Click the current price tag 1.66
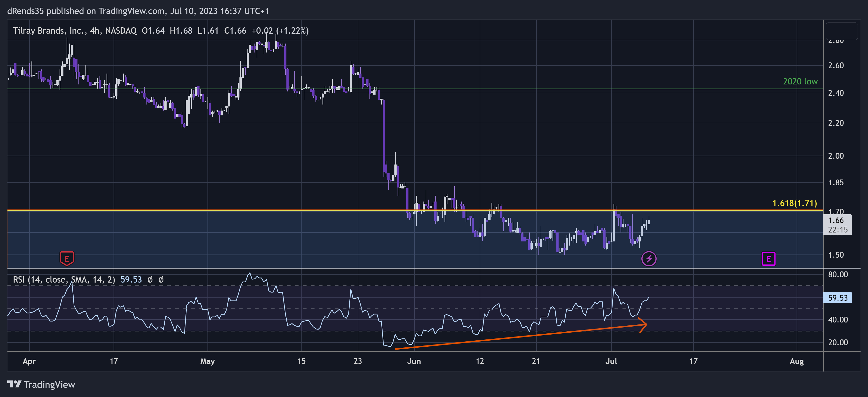This screenshot has height=397, width=868. point(836,221)
